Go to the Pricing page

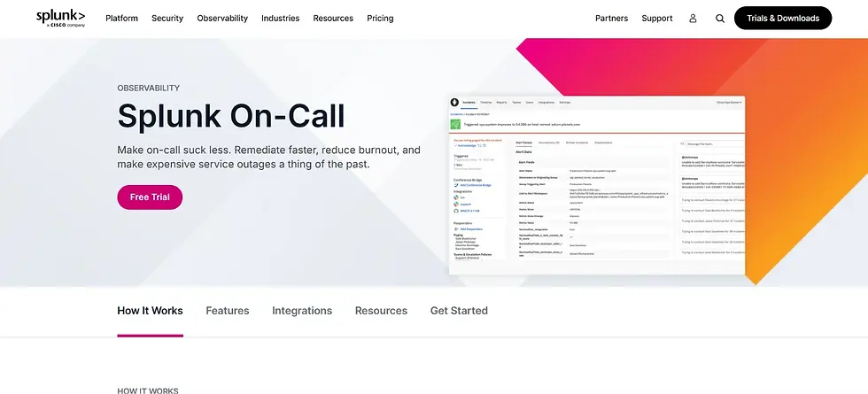[x=380, y=19]
